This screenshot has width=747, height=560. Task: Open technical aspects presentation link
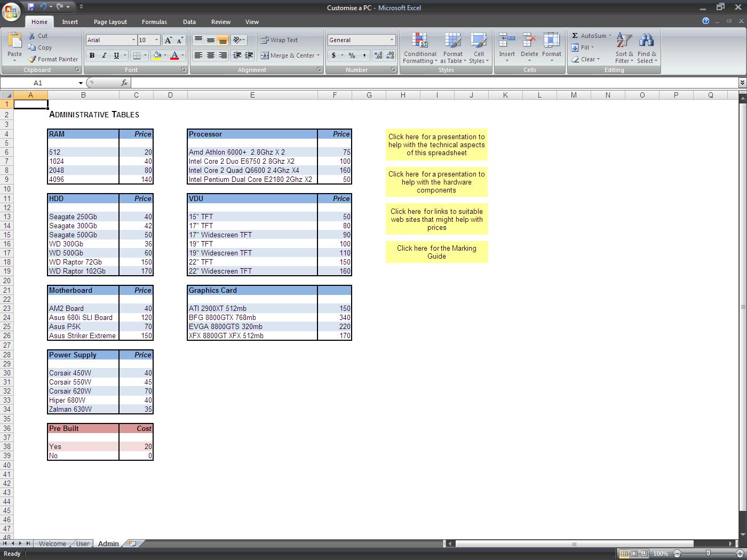click(436, 145)
